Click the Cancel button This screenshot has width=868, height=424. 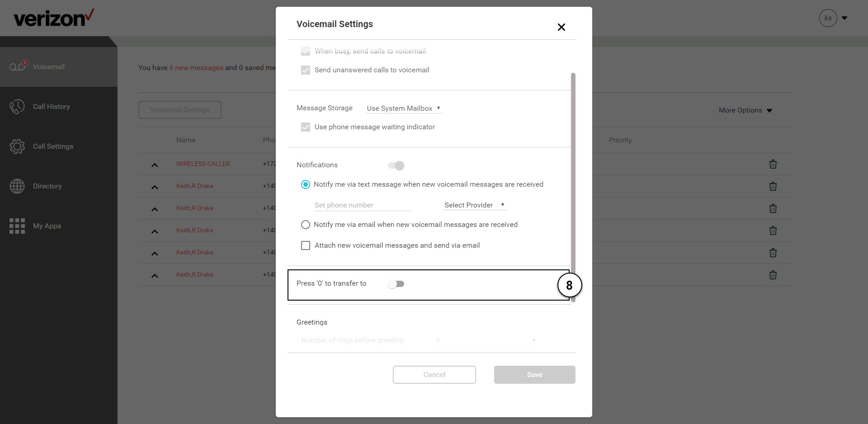[434, 375]
